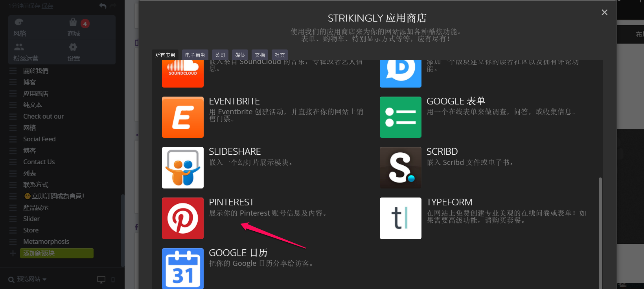Select the 關於我們 section
Image resolution: width=644 pixels, height=289 pixels.
pyautogui.click(x=36, y=71)
